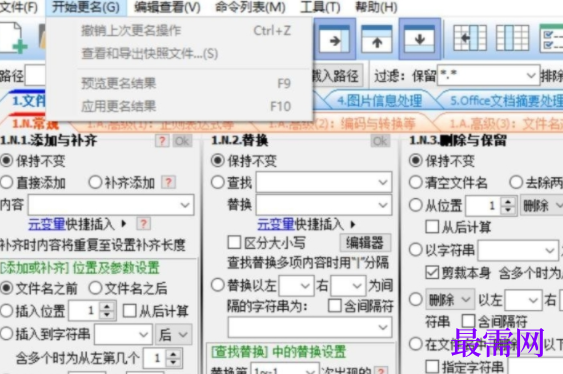This screenshot has width=563, height=374.
Task: Enable the 区分大小写 checkbox
Action: [234, 242]
